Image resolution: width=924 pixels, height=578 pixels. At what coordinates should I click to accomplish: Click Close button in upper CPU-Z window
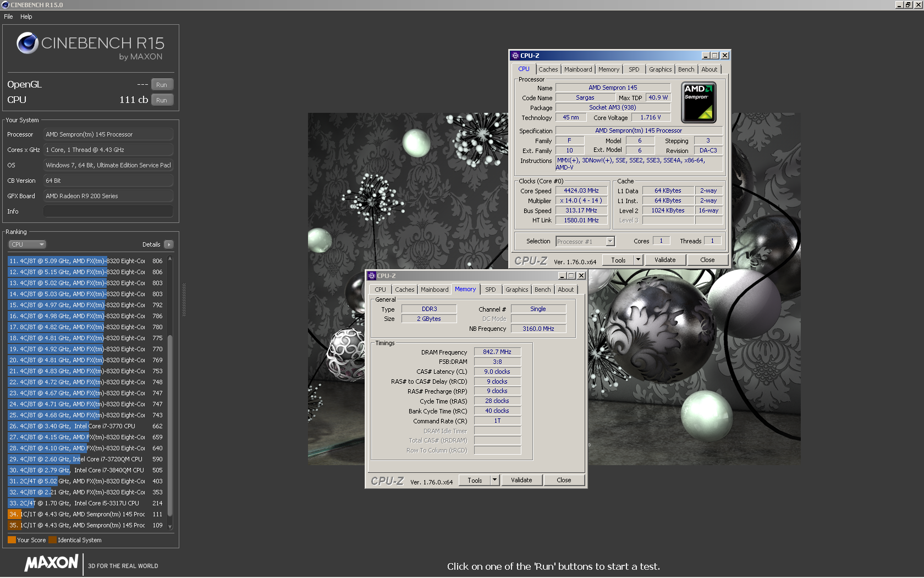(x=707, y=260)
